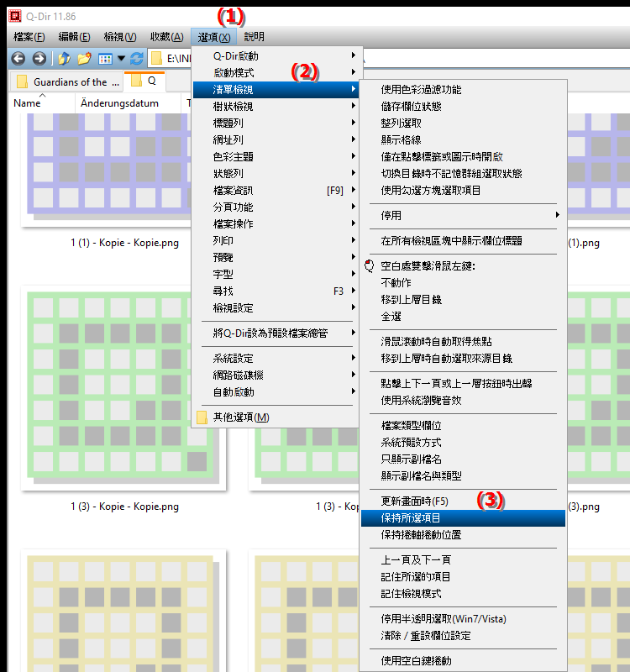Expand the 清單檢視 submenu
Viewport: 630px width, 672px height.
(276, 90)
